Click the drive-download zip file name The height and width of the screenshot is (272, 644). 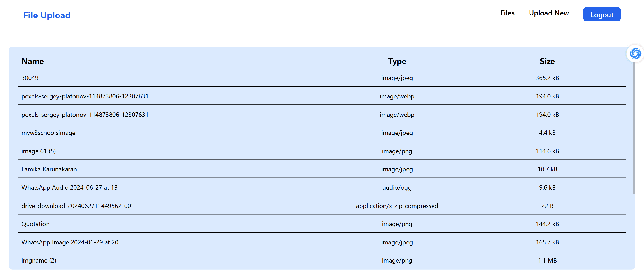click(x=78, y=206)
